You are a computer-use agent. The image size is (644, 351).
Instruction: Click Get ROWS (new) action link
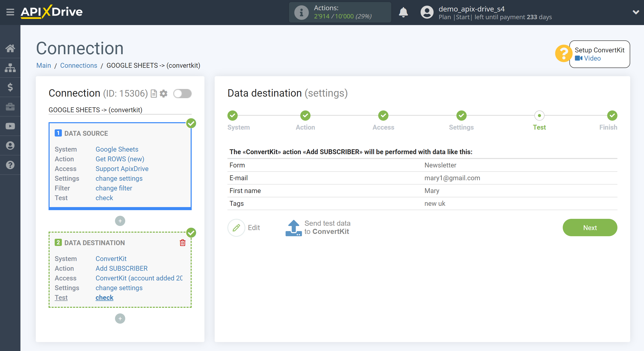click(120, 159)
